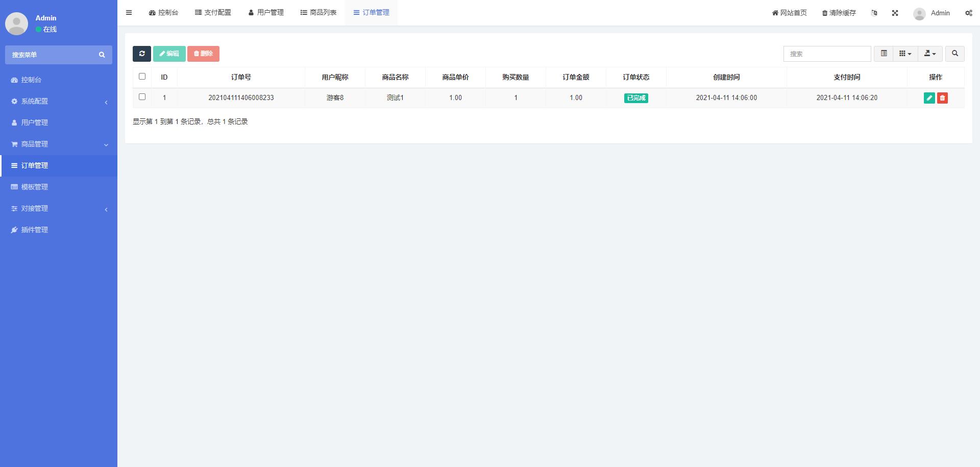Switch to the 支付配置 tab
The width and height of the screenshot is (980, 467).
[213, 13]
